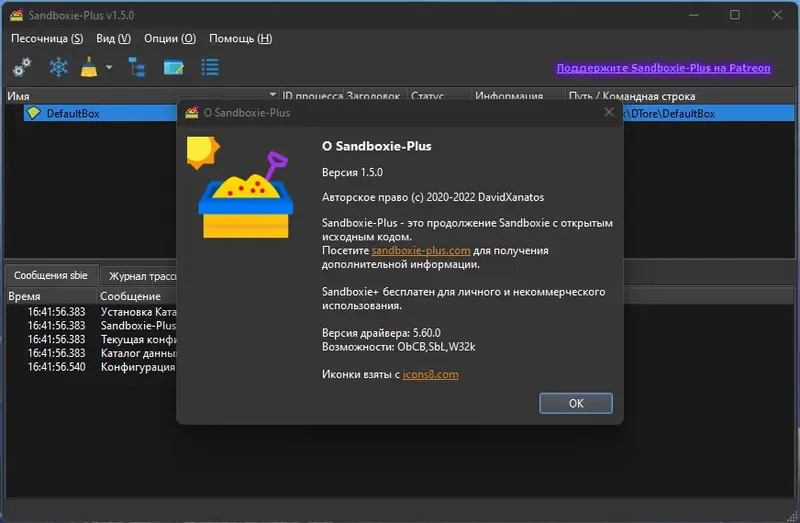
Task: Click the Версия 1.5.0 text
Action: [x=352, y=172]
